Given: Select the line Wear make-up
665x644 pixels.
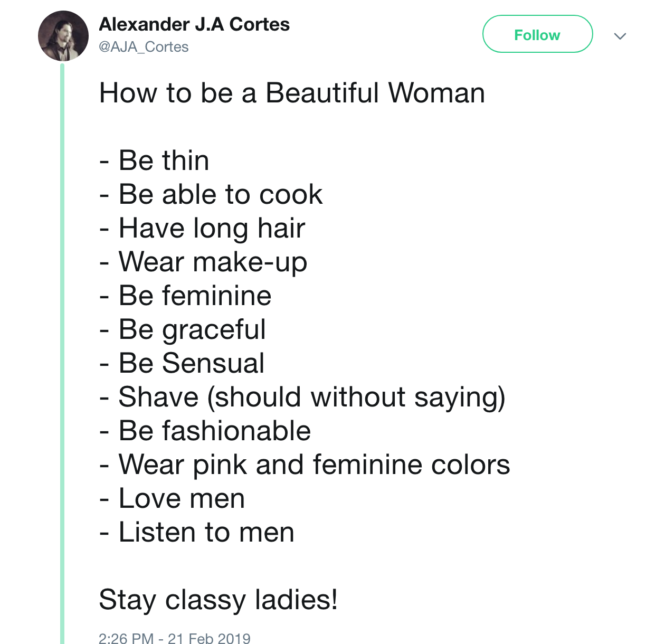Looking at the screenshot, I should (x=203, y=262).
